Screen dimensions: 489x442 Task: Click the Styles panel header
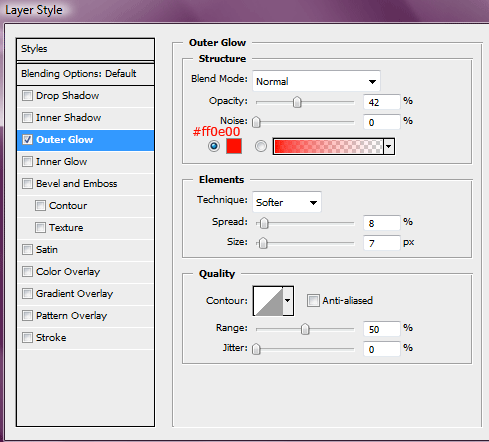coord(85,49)
